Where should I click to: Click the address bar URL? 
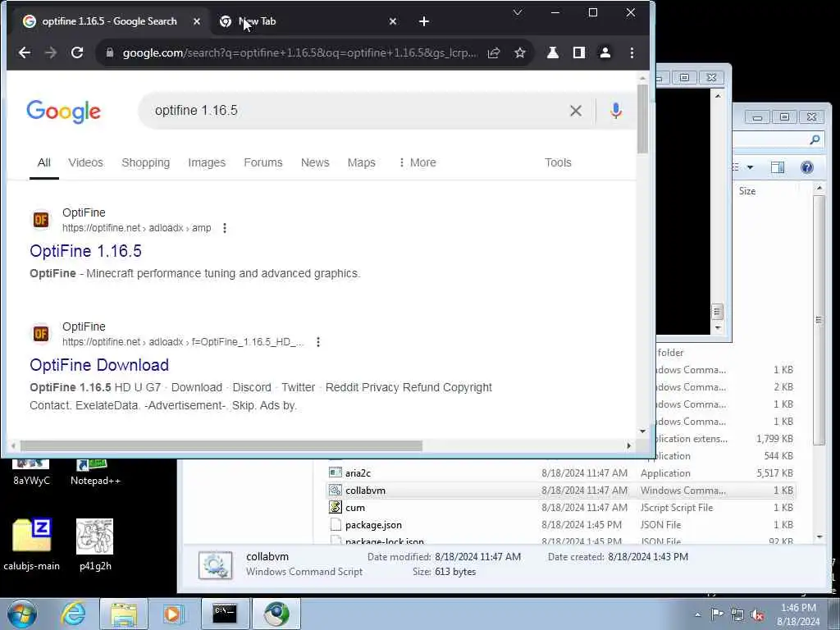[299, 52]
